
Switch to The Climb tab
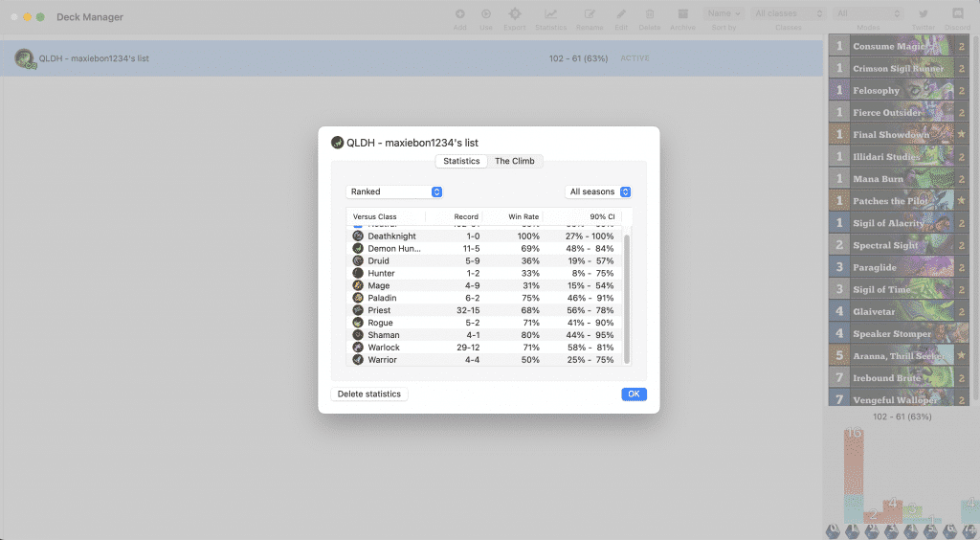coord(514,161)
